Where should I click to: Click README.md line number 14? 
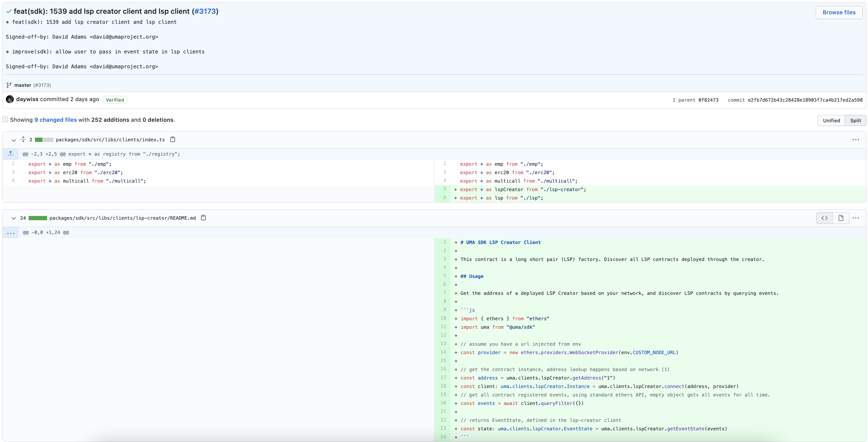[x=442, y=352]
